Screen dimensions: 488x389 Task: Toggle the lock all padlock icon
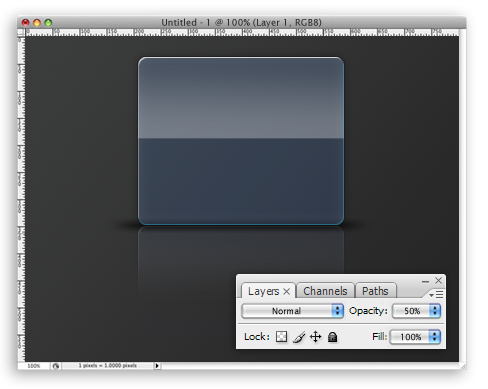[332, 337]
